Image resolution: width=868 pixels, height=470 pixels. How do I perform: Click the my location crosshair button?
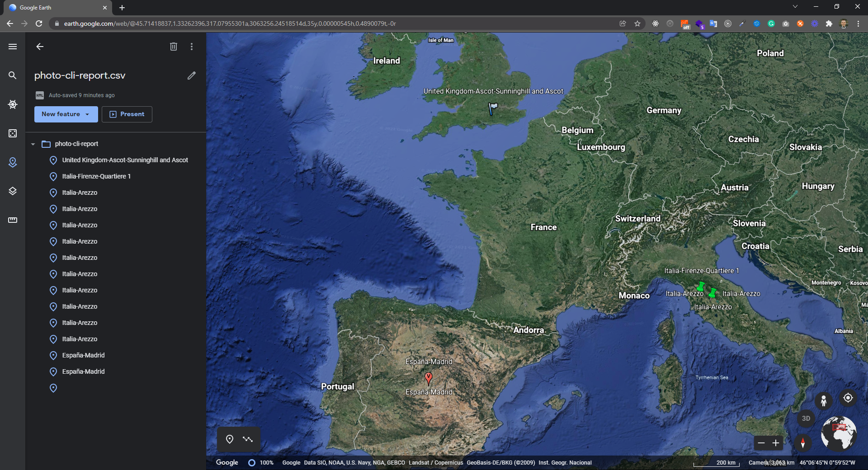pyautogui.click(x=847, y=398)
